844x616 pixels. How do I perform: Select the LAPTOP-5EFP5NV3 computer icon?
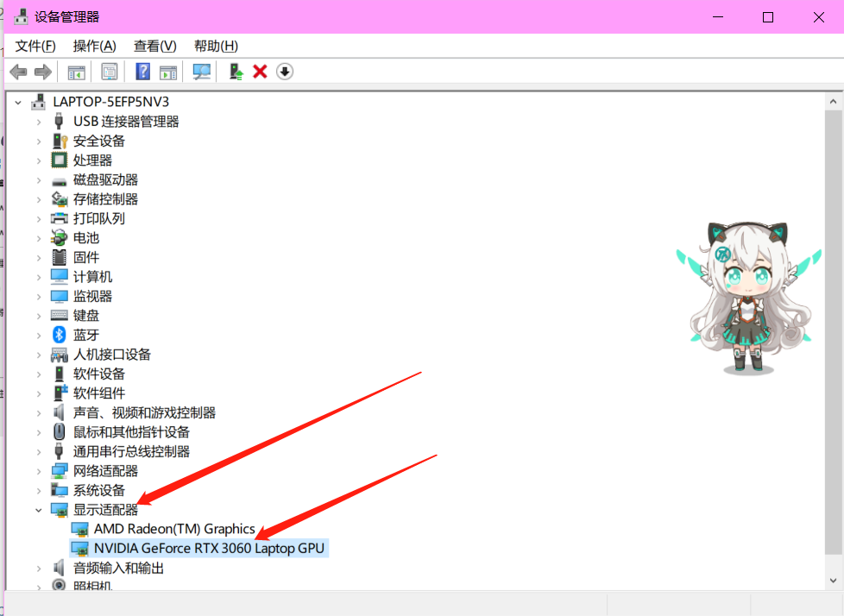pyautogui.click(x=38, y=102)
